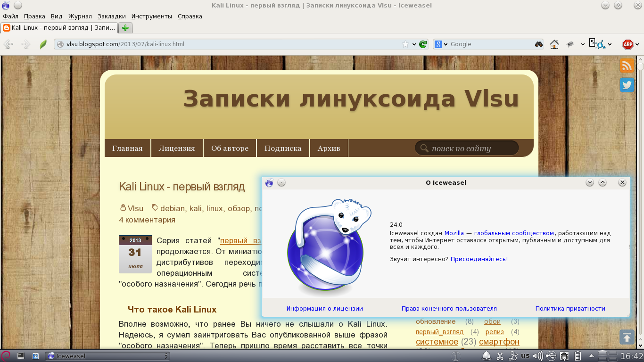
Task: Go back using the browser back arrow
Action: 8,44
